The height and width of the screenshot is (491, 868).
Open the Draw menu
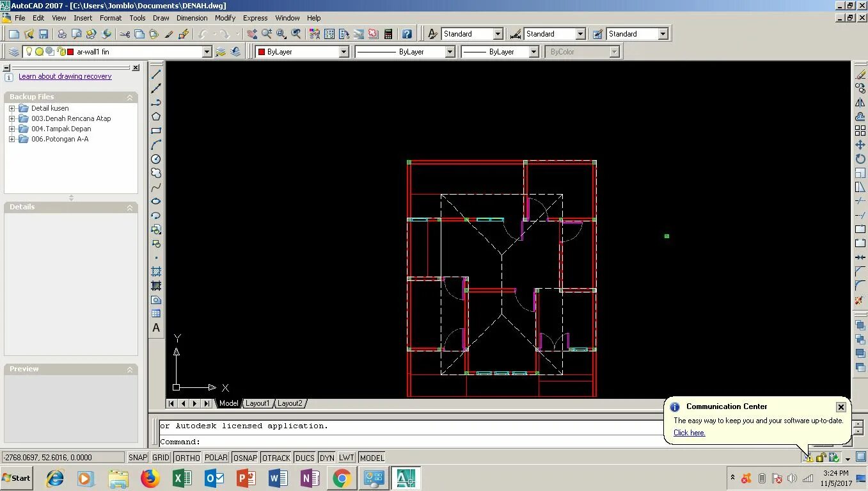(161, 18)
